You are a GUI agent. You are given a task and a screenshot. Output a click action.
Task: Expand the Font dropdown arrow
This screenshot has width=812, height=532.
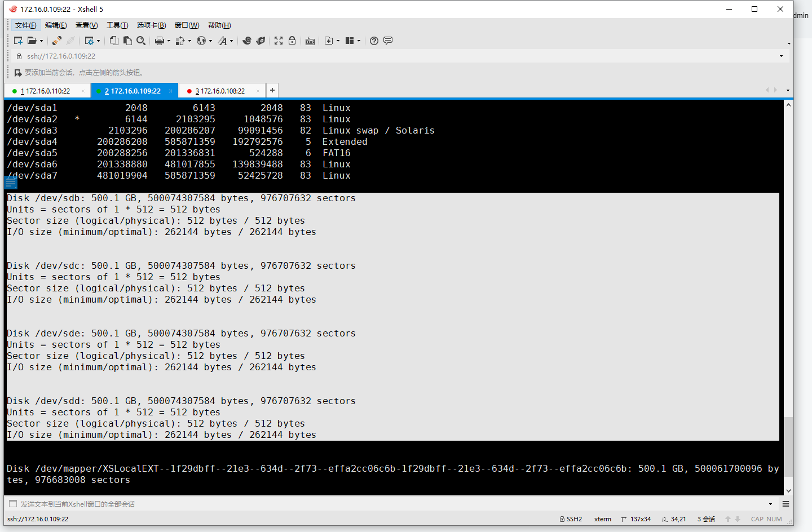tap(231, 41)
